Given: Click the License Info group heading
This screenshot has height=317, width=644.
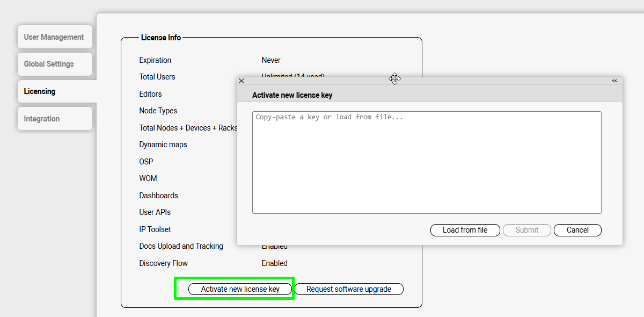Looking at the screenshot, I should coord(161,38).
